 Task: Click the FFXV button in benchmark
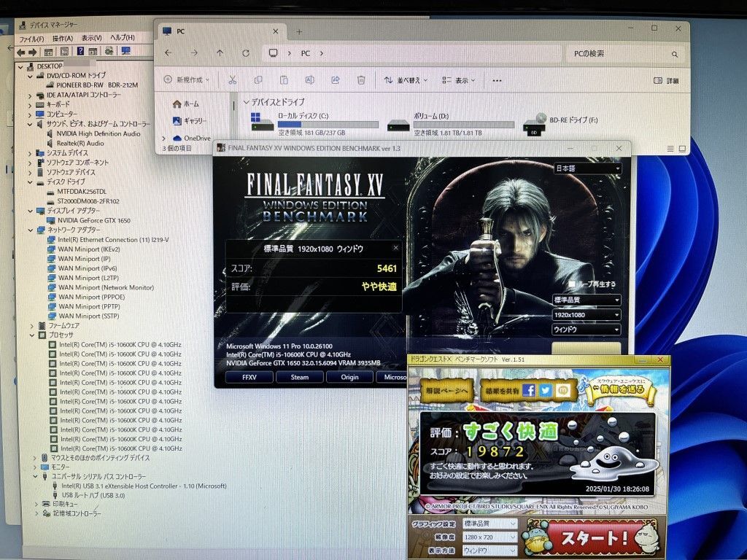(249, 377)
